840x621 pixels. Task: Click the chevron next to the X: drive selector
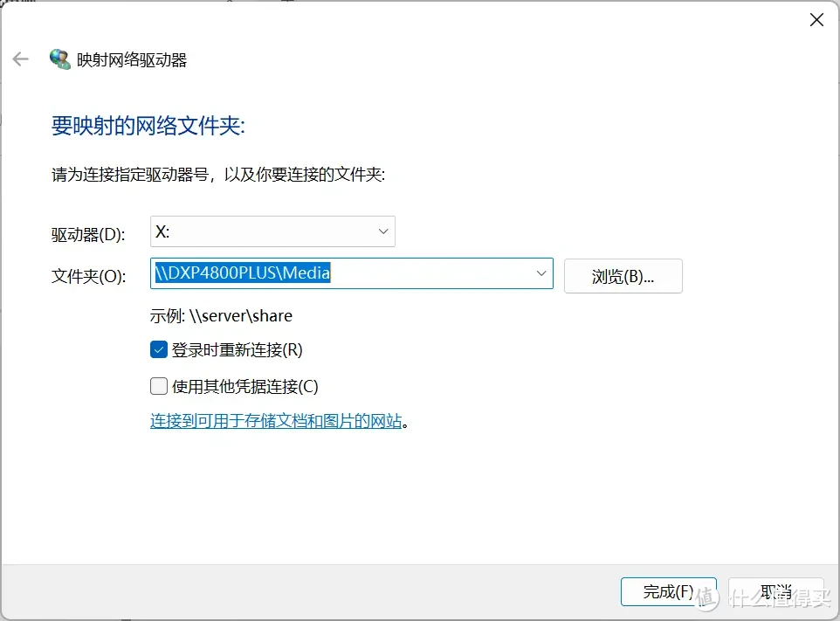(x=382, y=231)
